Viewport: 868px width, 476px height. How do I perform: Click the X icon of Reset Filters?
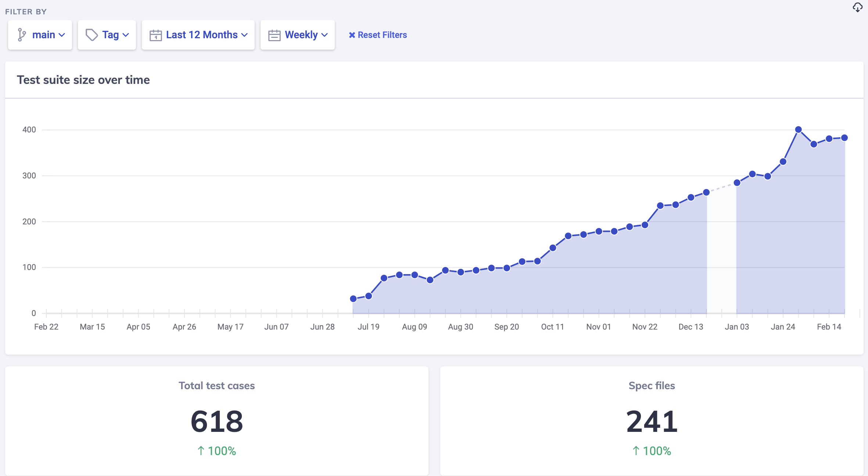tap(352, 35)
